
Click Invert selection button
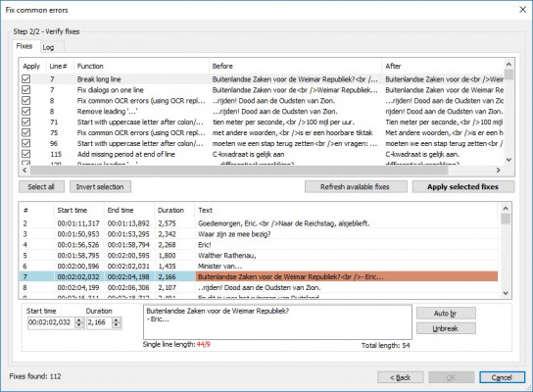click(100, 186)
